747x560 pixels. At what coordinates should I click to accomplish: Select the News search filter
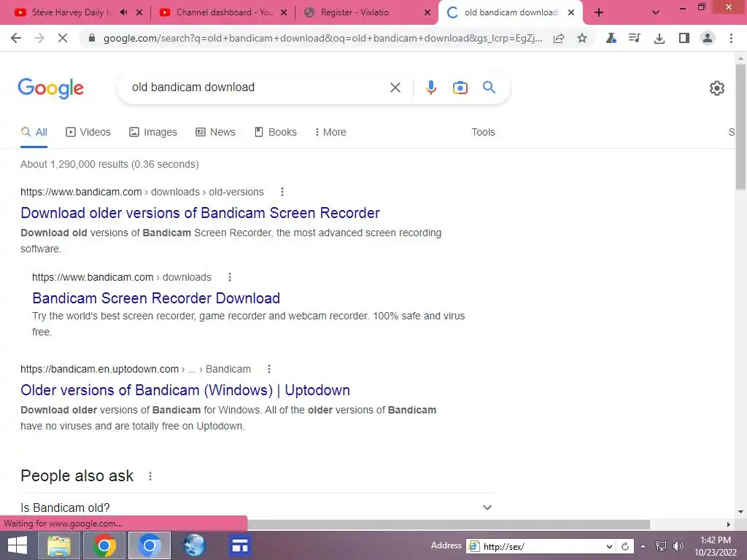point(215,132)
